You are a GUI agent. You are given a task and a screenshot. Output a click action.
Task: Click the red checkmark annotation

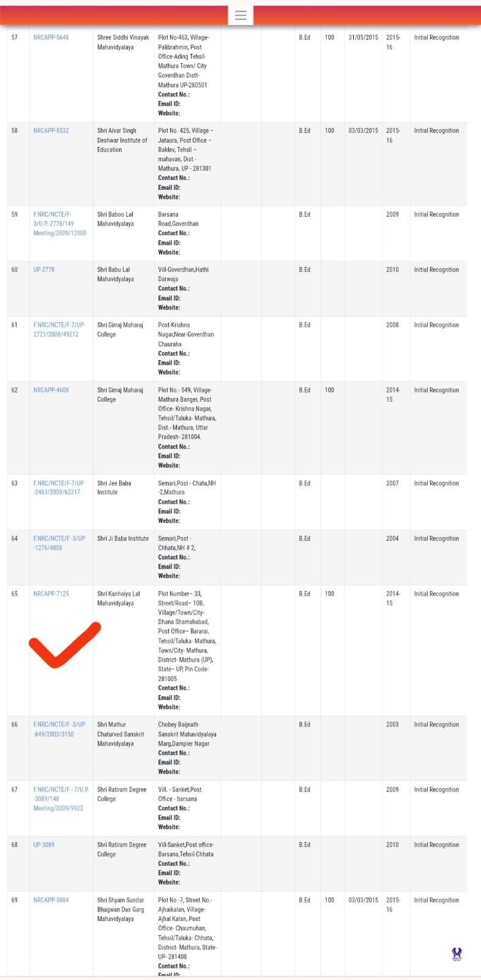click(x=64, y=646)
